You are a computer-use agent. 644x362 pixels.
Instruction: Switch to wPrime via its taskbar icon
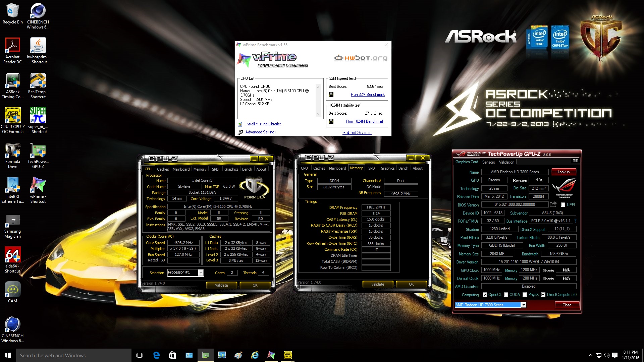click(x=271, y=355)
